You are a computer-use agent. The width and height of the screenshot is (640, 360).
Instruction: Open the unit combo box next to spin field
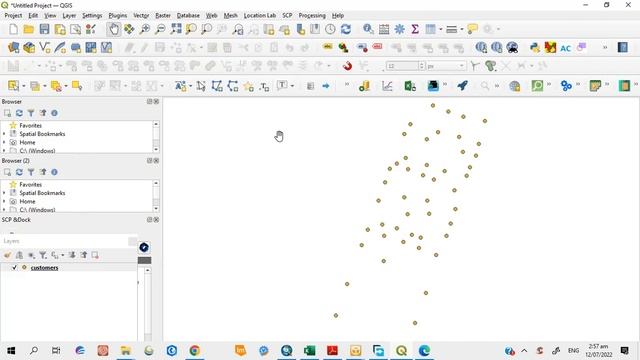tap(446, 66)
